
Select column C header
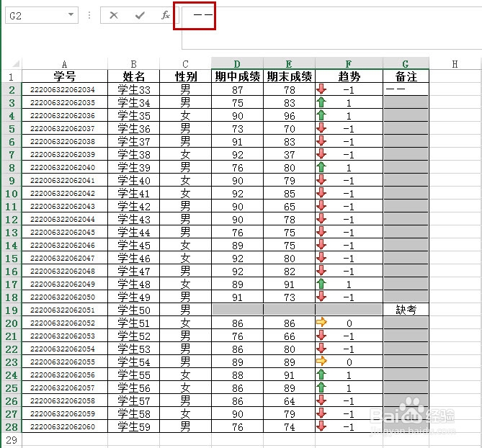click(185, 63)
